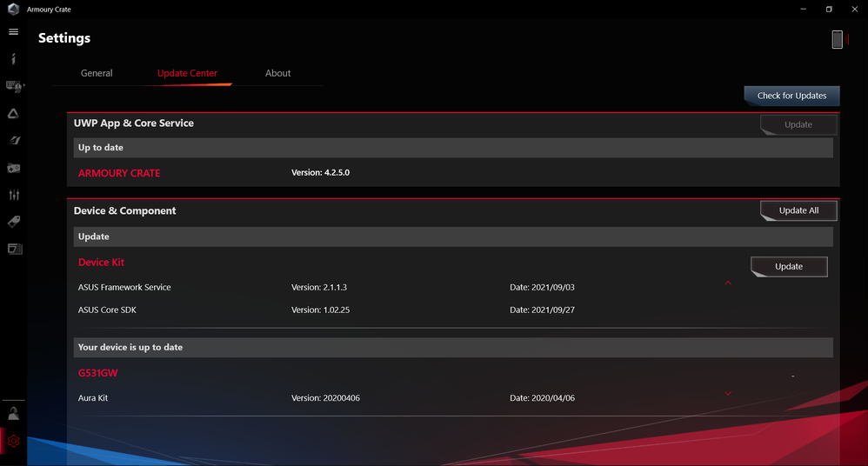Viewport: 868px width, 466px height.
Task: Click Version: 2.1.1.3 text
Action: click(x=319, y=287)
